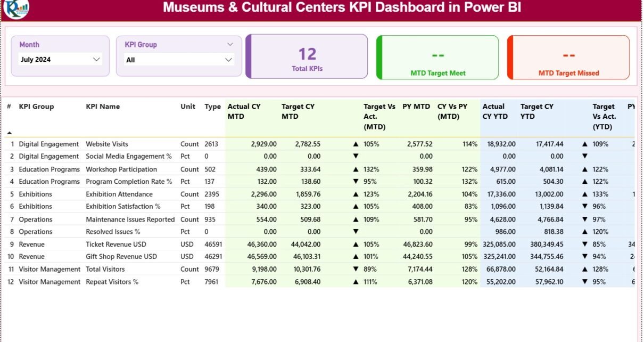Click the YTD down arrow for Ticket Revenue USD
This screenshot has width=644, height=342.
(x=584, y=245)
